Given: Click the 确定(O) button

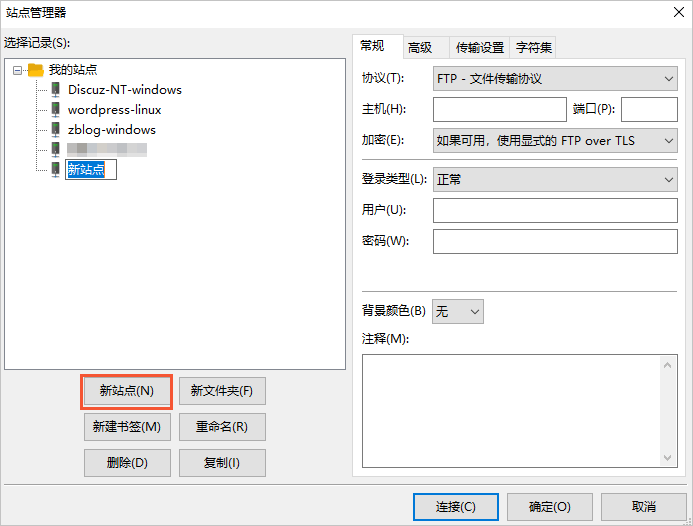Looking at the screenshot, I should [x=550, y=507].
